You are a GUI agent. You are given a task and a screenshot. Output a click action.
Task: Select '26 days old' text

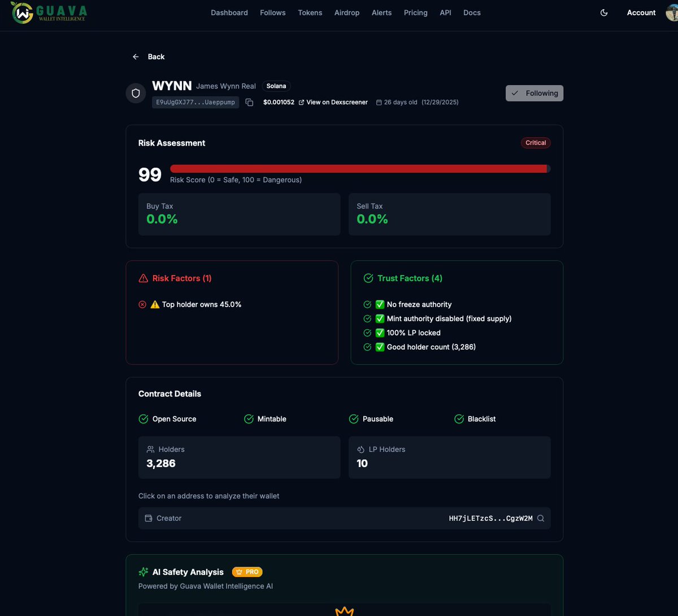pos(401,102)
